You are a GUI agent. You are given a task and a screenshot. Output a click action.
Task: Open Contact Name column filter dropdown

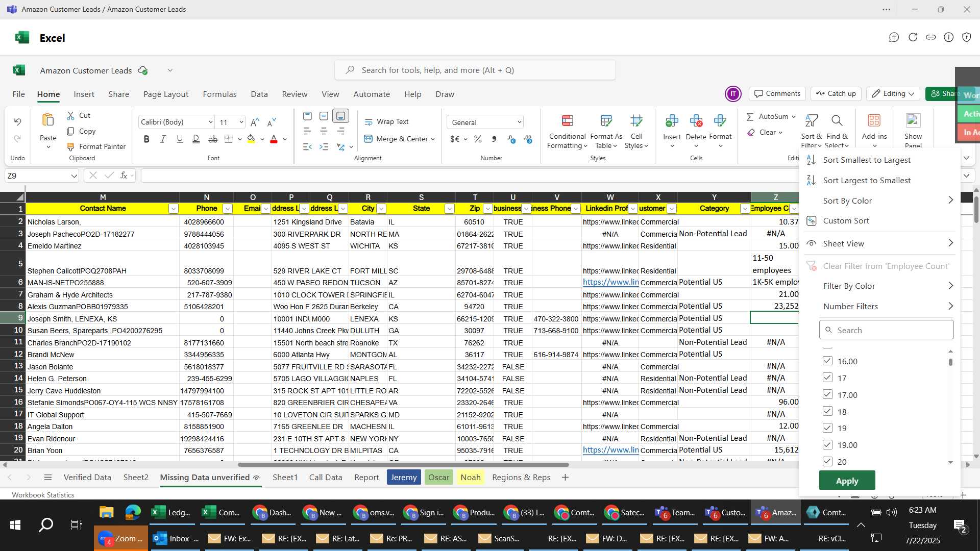point(174,209)
